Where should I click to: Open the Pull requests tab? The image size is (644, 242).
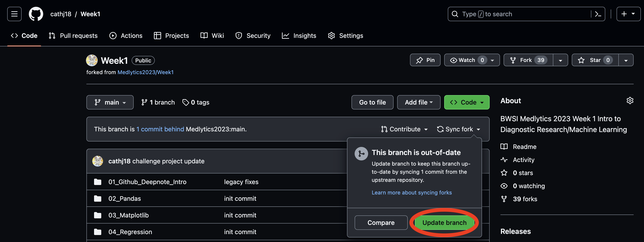73,36
